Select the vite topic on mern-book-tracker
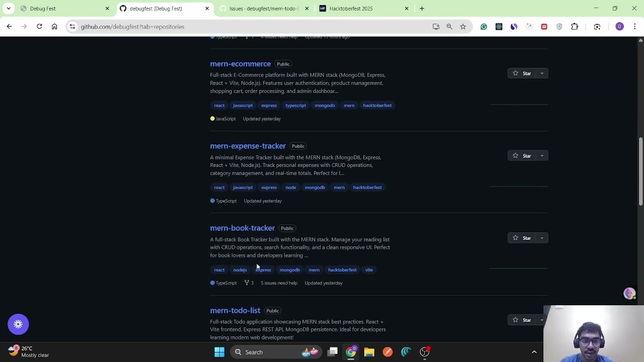Viewport: 644px width, 362px height. 369,270
